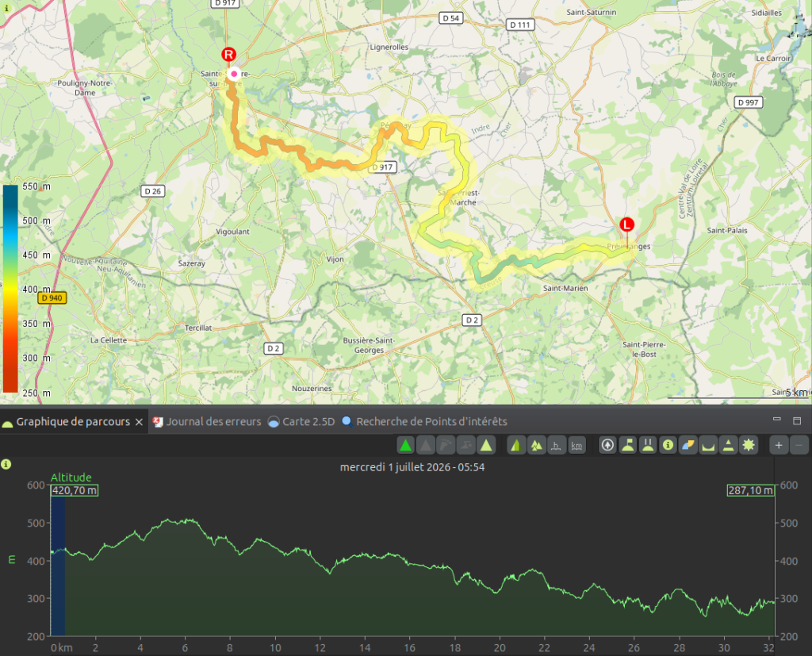This screenshot has height=656, width=812.
Task: Click the Saint-Saturnin town label
Action: pyautogui.click(x=592, y=12)
